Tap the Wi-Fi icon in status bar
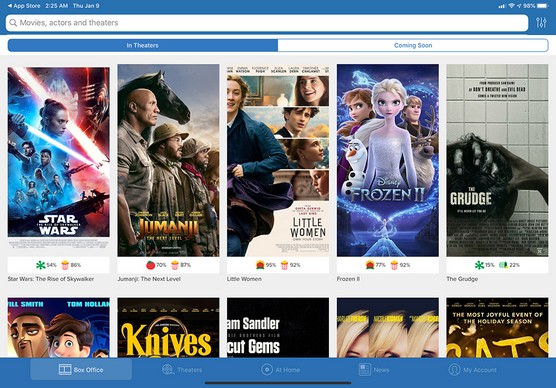The width and height of the screenshot is (556, 388). 511,6
